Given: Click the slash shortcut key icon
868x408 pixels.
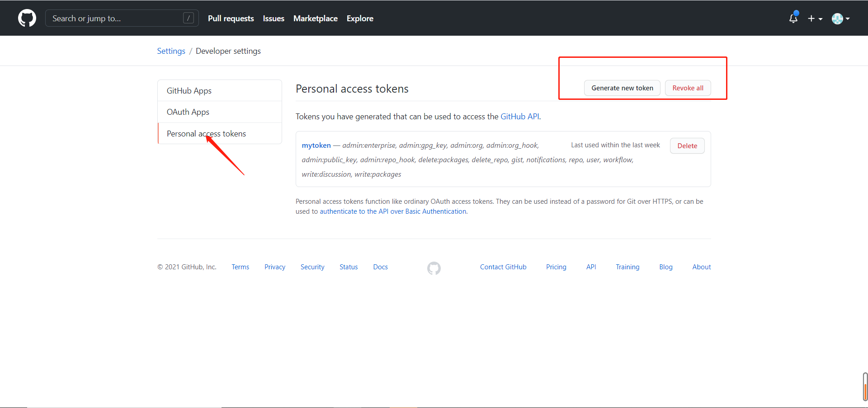Looking at the screenshot, I should pyautogui.click(x=189, y=18).
